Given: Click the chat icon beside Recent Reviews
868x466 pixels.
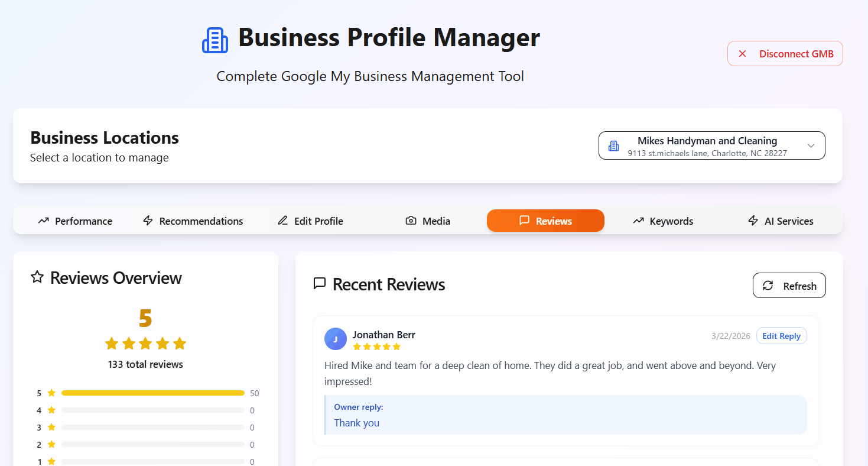Looking at the screenshot, I should (319, 283).
